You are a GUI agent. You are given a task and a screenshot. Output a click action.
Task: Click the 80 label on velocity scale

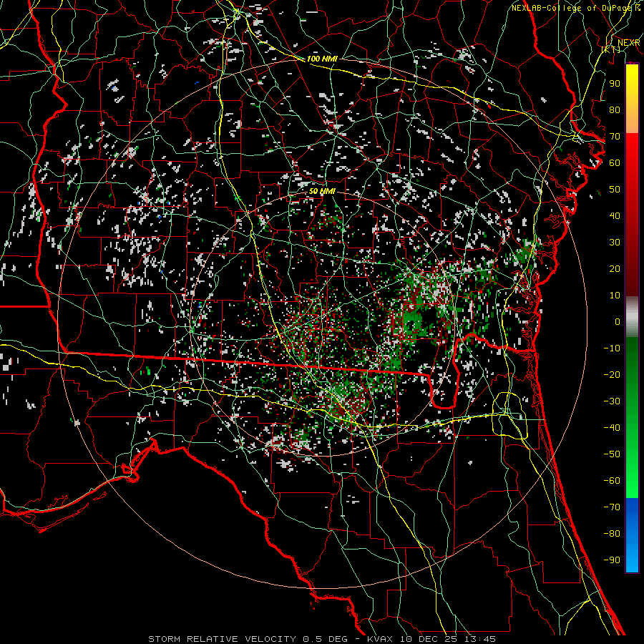coord(615,109)
